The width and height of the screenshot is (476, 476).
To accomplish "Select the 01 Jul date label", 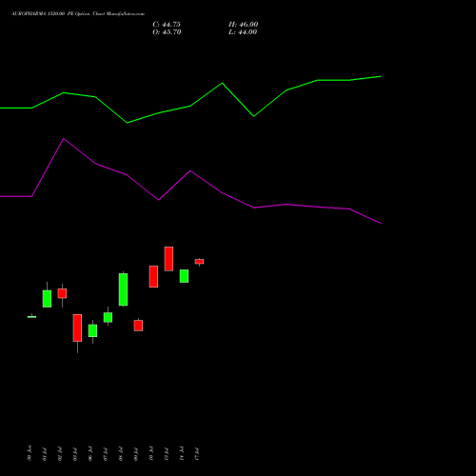I will [45, 454].
